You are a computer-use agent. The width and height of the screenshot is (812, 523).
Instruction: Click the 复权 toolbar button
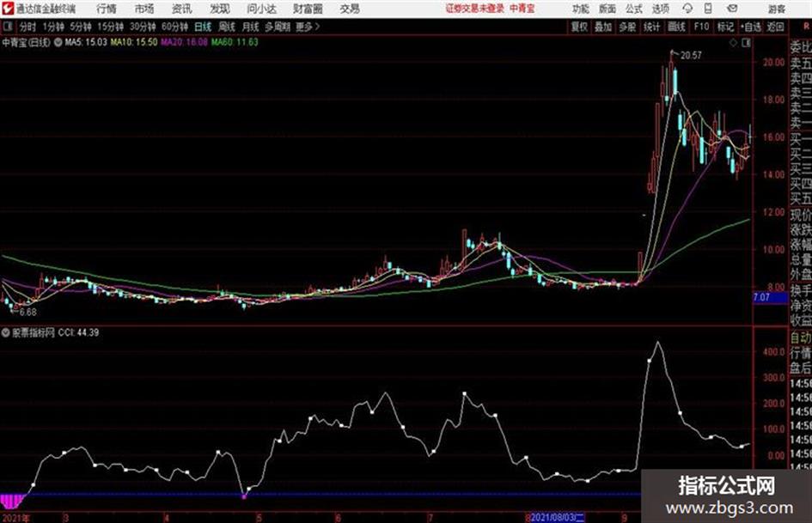(579, 27)
